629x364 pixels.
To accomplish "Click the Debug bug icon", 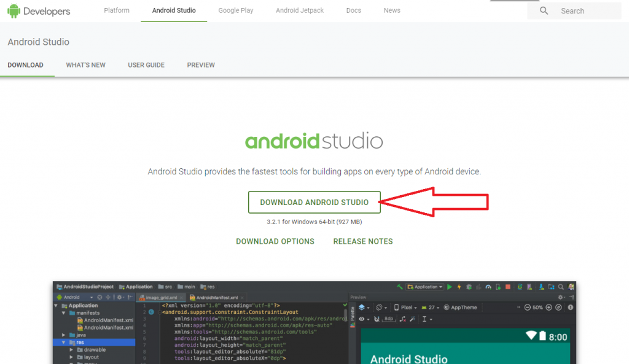I will (469, 287).
